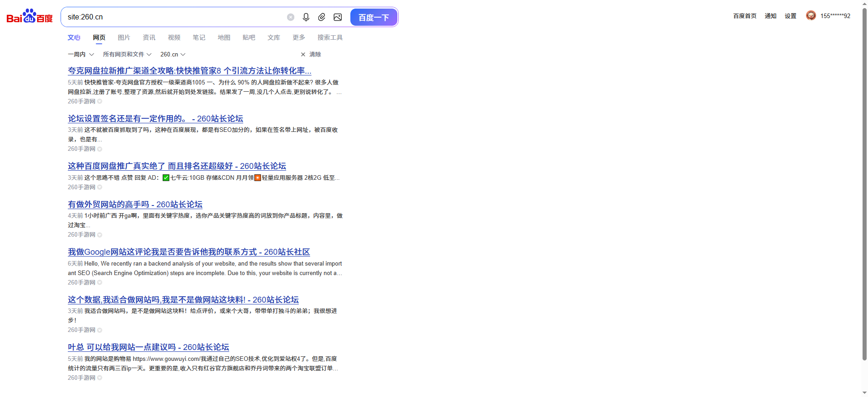
Task: Click the source badge under 有做外贸网站 result
Action: [100, 235]
